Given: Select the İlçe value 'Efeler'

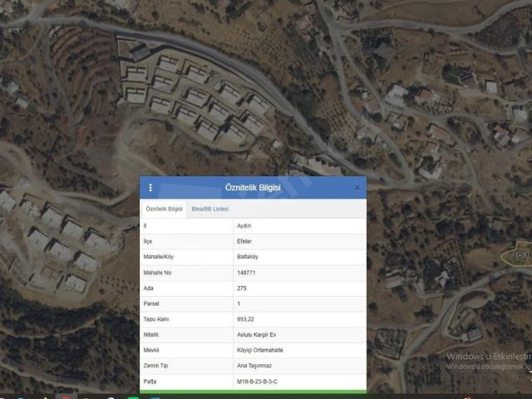Looking at the screenshot, I should pyautogui.click(x=244, y=241).
